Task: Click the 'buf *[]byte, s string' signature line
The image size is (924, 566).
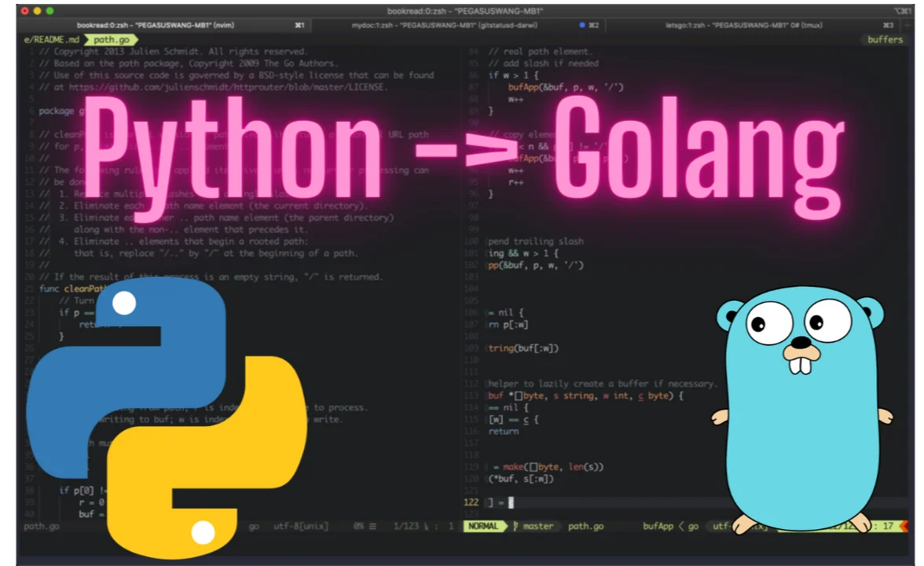Action: [x=586, y=395]
